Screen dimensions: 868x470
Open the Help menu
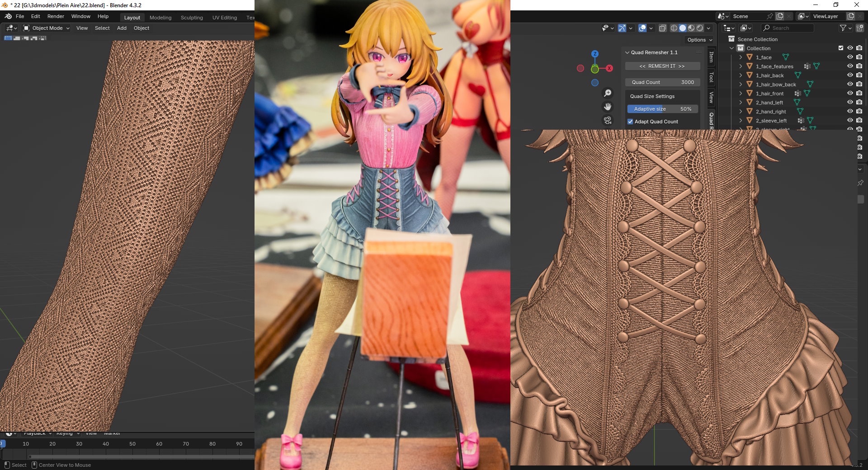point(103,16)
